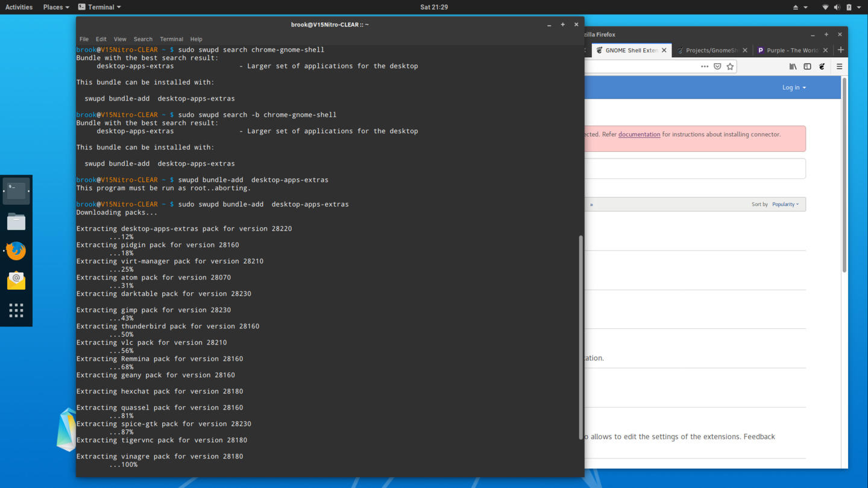Expand the arrow beside the eject indicator
The width and height of the screenshot is (868, 488).
[805, 7]
